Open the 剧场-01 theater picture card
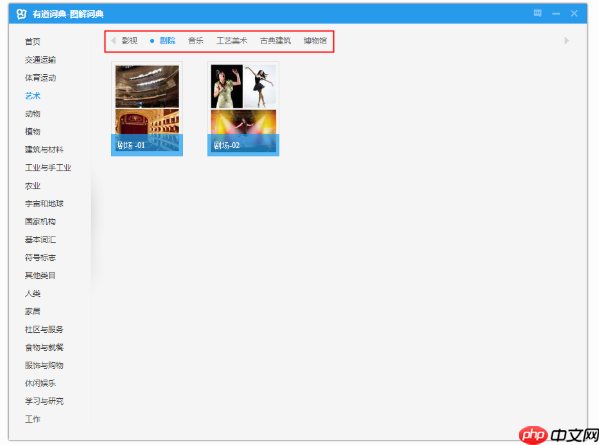This screenshot has height=445, width=600. click(147, 108)
